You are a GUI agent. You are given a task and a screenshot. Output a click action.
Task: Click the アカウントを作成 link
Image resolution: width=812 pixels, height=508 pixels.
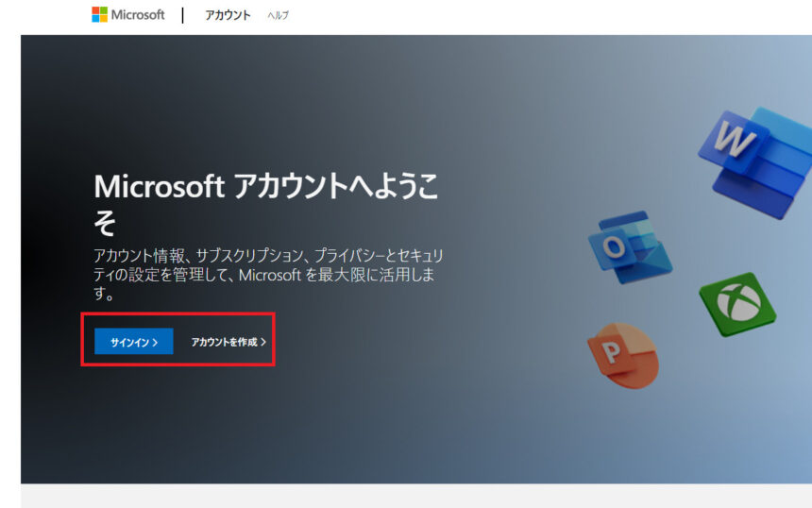click(x=228, y=342)
